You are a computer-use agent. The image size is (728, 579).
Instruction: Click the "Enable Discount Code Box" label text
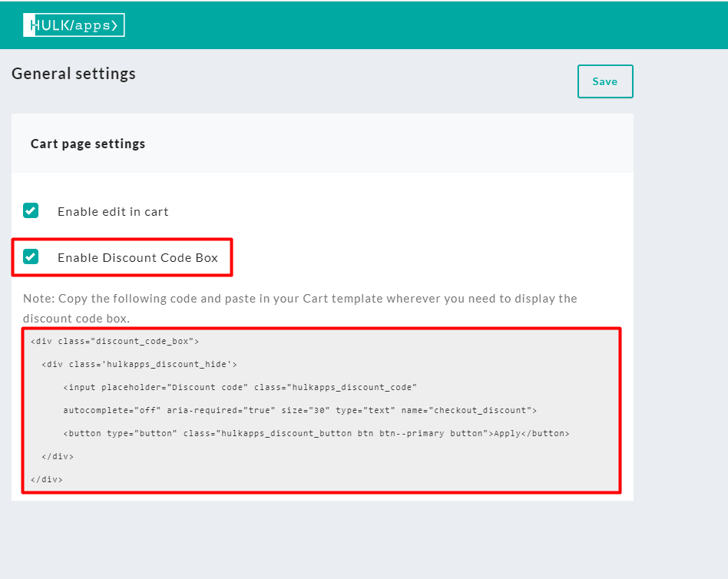pyautogui.click(x=137, y=258)
